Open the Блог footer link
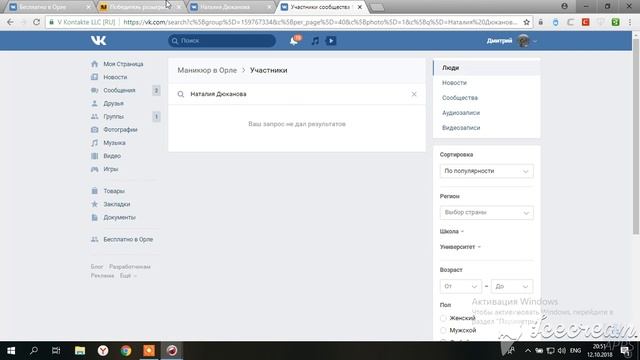Viewport: 640px width, 360px height. pos(97,267)
